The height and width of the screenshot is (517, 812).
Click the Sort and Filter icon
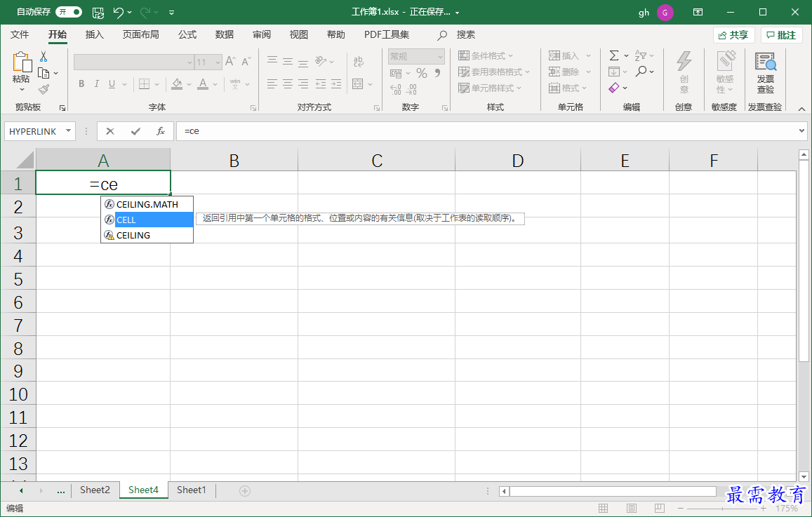coord(641,55)
